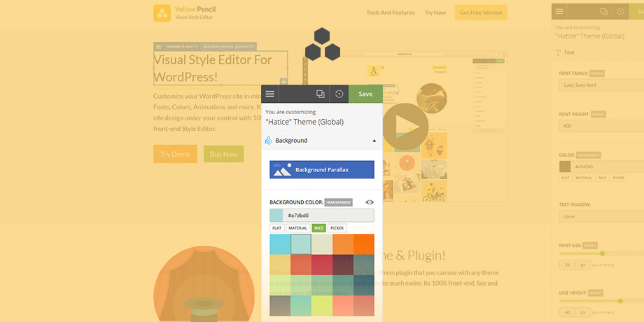
Task: Toggle INHERIT next to Font Family
Action: coord(597,73)
